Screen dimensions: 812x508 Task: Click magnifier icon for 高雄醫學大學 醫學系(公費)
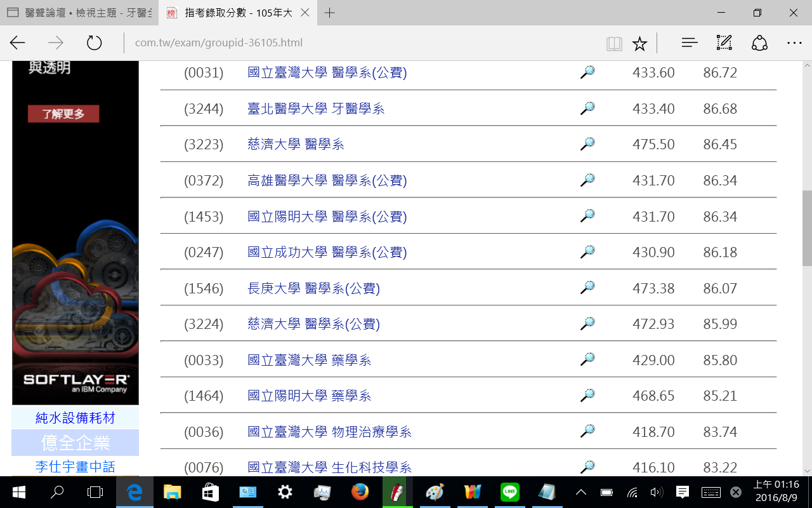pyautogui.click(x=587, y=180)
